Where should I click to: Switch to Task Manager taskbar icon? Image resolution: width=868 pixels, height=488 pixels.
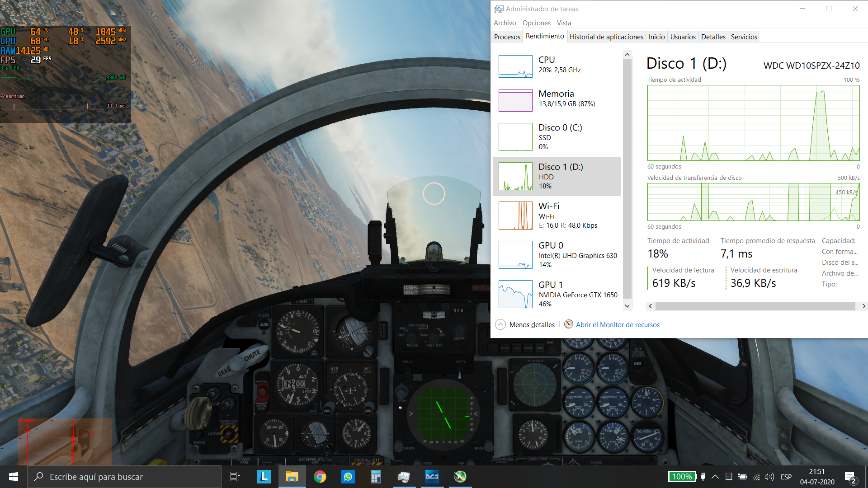[x=404, y=477]
